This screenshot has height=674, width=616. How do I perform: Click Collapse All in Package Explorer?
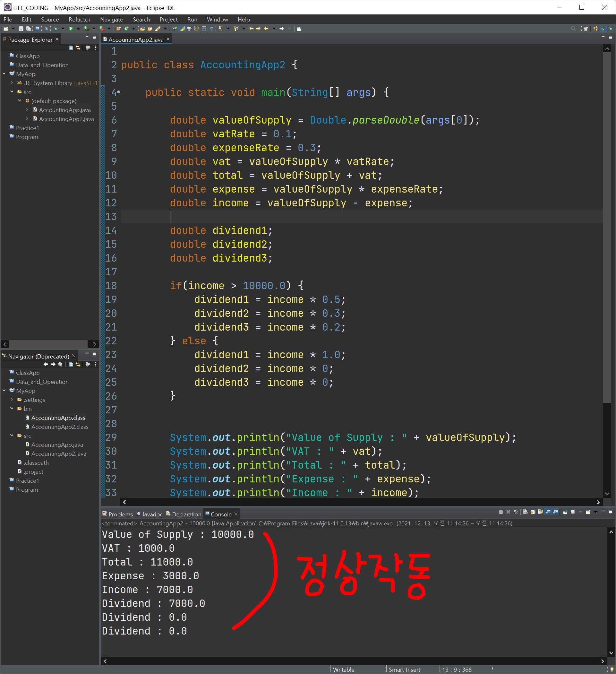point(71,48)
